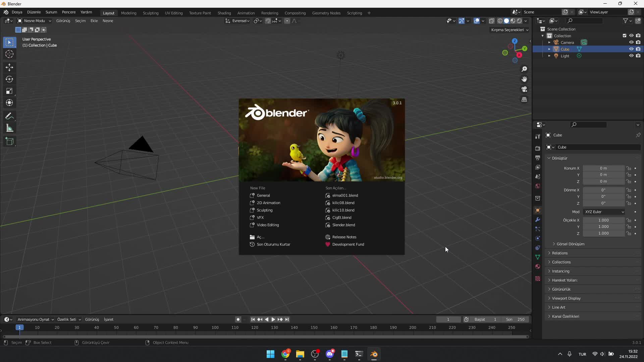Toggle visibility of Light object
The height and width of the screenshot is (362, 644).
[631, 55]
